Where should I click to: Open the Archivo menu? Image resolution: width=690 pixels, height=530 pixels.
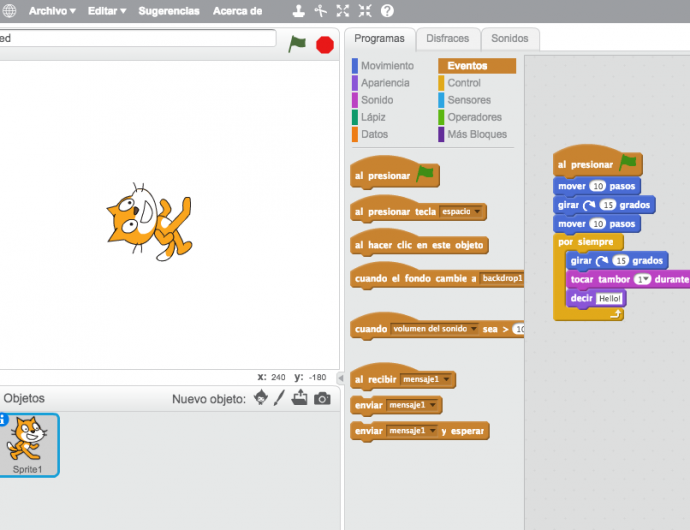(52, 11)
